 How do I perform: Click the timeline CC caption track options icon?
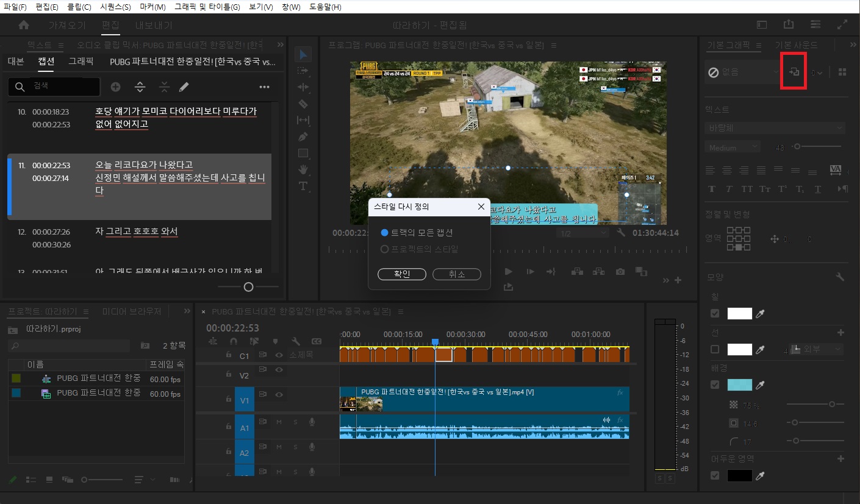317,341
